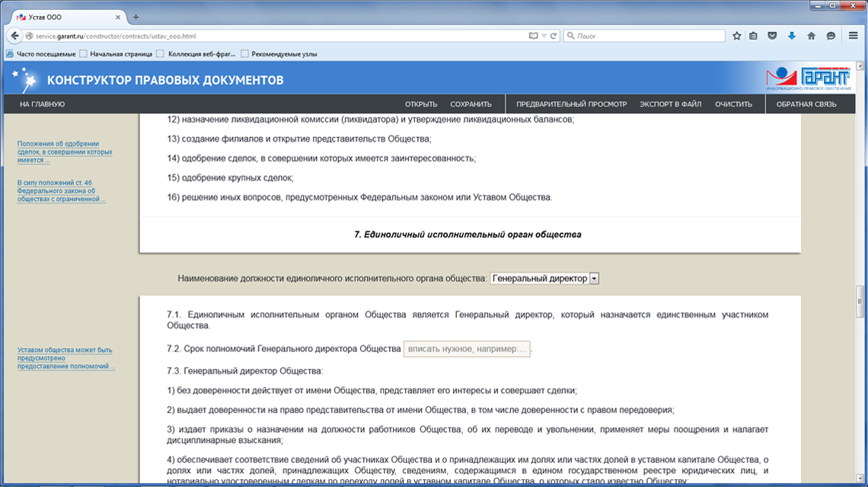Click the срок полномочий input field

click(x=467, y=349)
